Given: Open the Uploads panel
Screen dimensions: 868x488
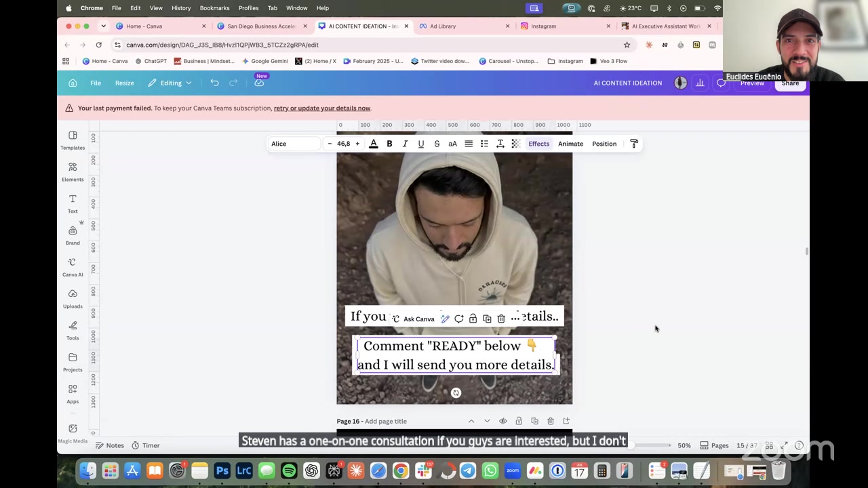Looking at the screenshot, I should [x=73, y=299].
